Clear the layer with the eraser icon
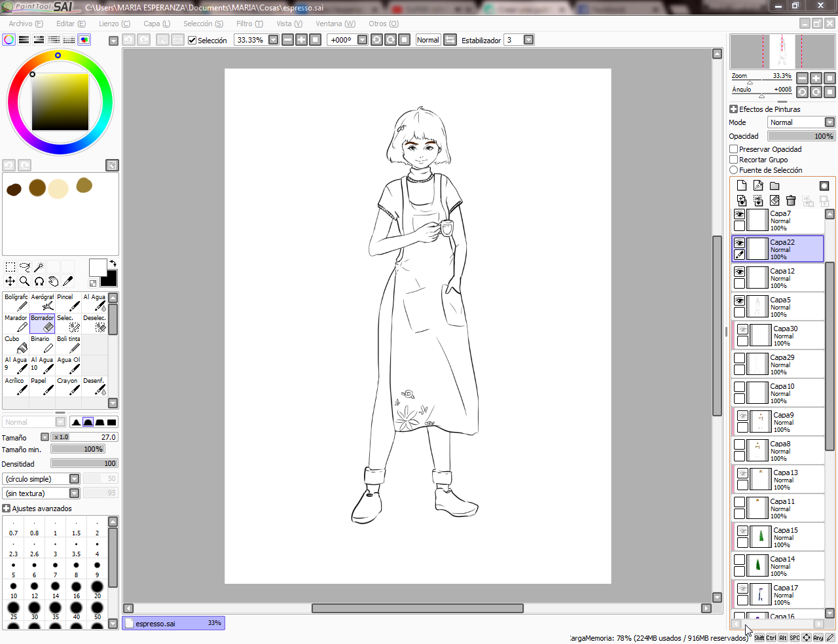 [774, 201]
